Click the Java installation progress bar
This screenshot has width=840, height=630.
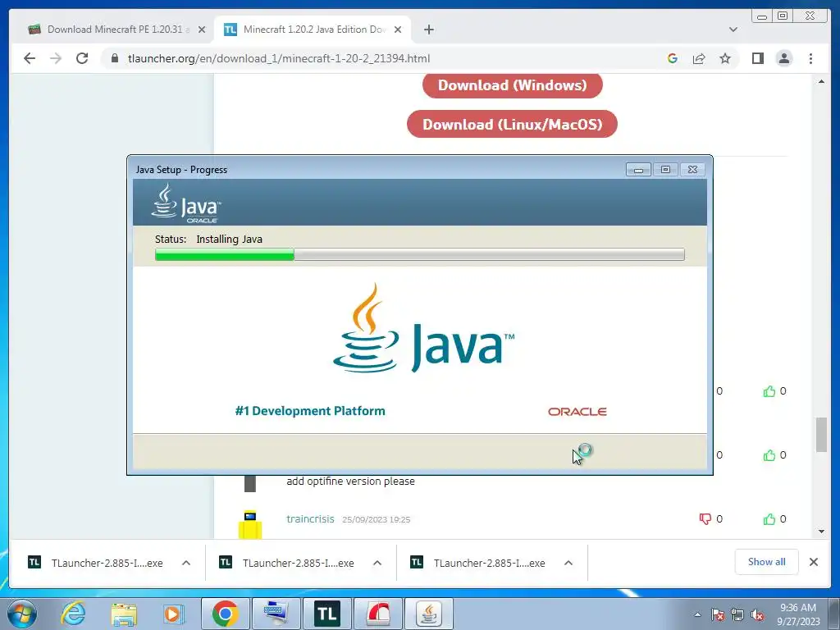tap(419, 254)
